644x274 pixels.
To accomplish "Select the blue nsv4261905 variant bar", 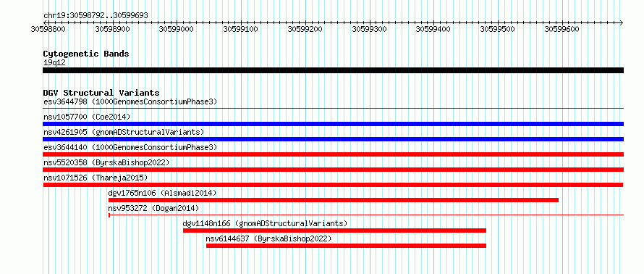I will point(333,139).
